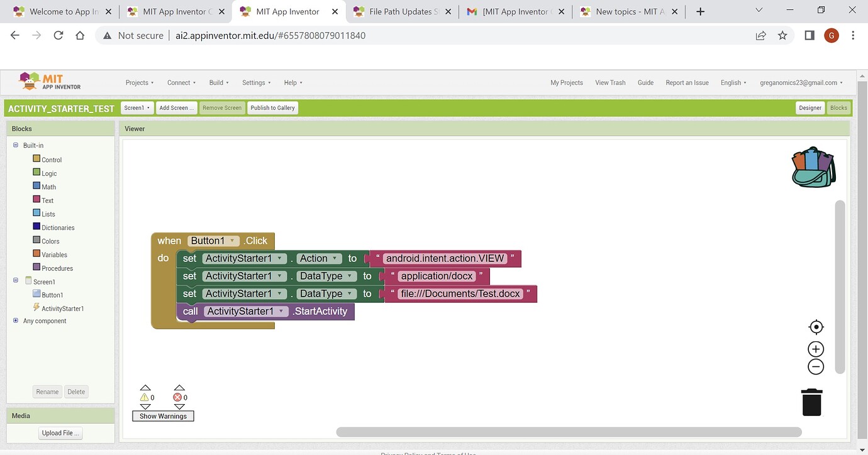
Task: Click the red error indicator icon
Action: tap(177, 397)
